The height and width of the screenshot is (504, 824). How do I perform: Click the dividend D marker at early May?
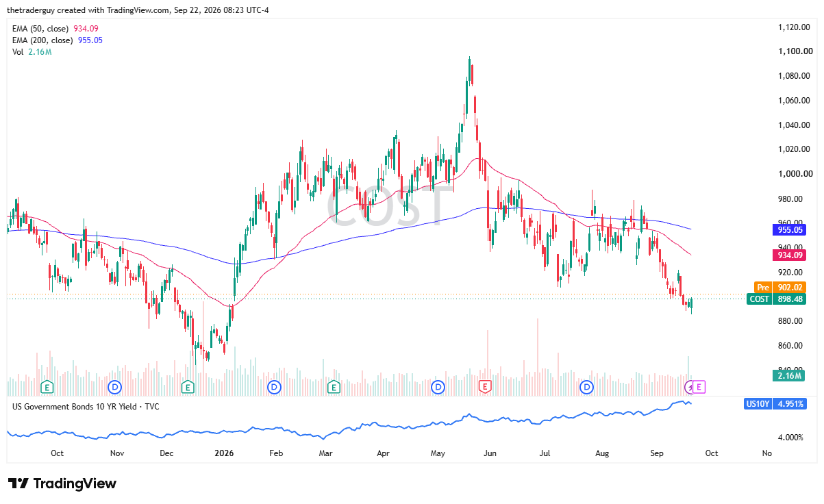[438, 387]
